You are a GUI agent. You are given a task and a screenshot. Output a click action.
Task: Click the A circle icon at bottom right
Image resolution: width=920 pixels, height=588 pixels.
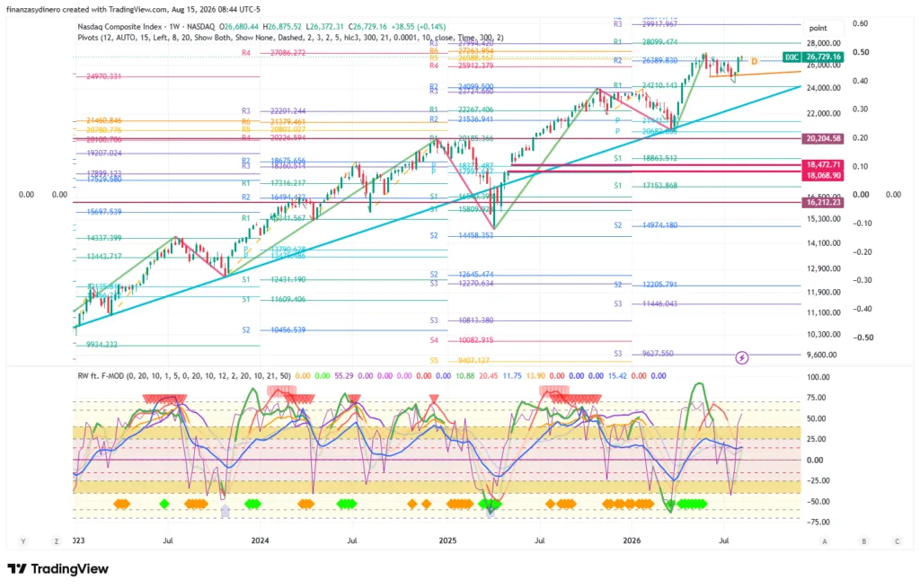[x=825, y=541]
